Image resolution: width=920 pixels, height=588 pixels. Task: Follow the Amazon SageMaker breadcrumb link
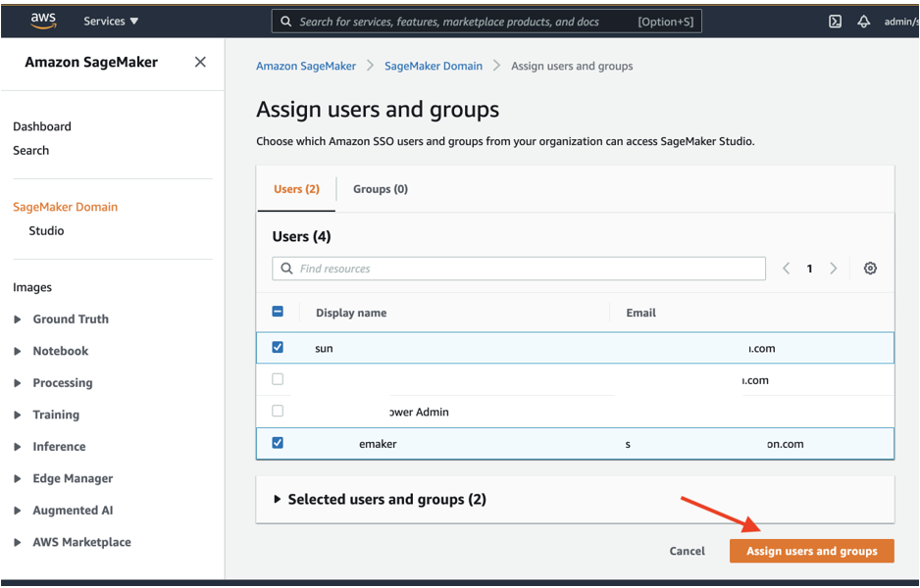(306, 67)
